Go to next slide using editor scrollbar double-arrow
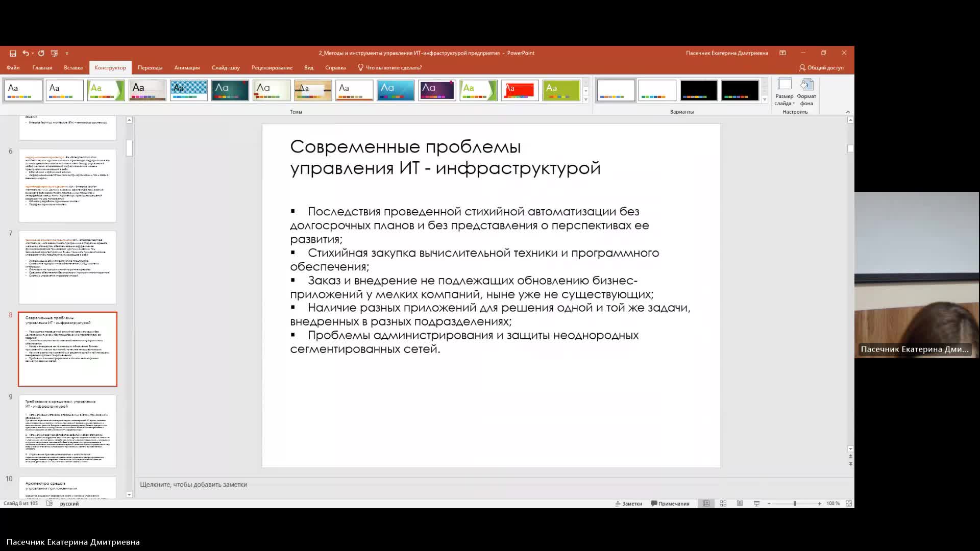The width and height of the screenshot is (980, 551). click(850, 464)
